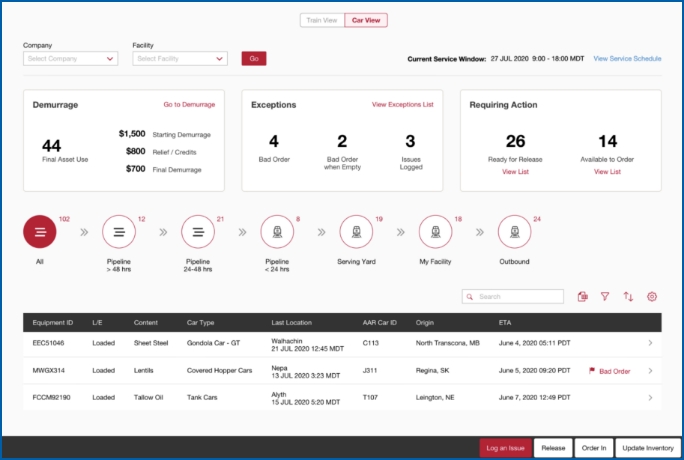Select the Serving Yard train icon
Image resolution: width=684 pixels, height=460 pixels.
click(x=356, y=232)
